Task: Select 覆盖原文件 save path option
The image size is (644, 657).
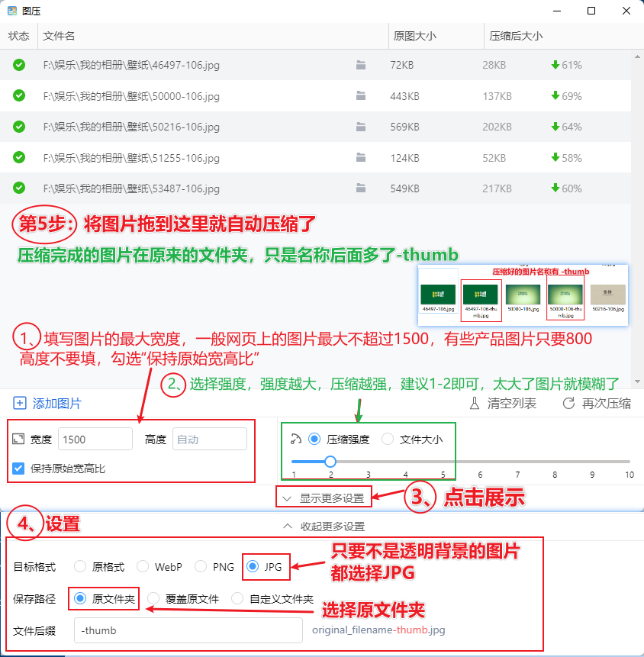Action: pyautogui.click(x=153, y=598)
